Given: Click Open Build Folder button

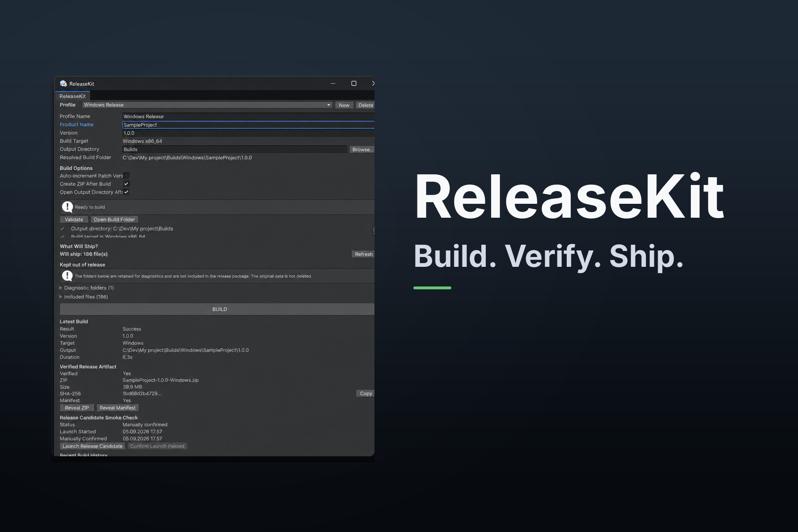Looking at the screenshot, I should click(x=114, y=219).
